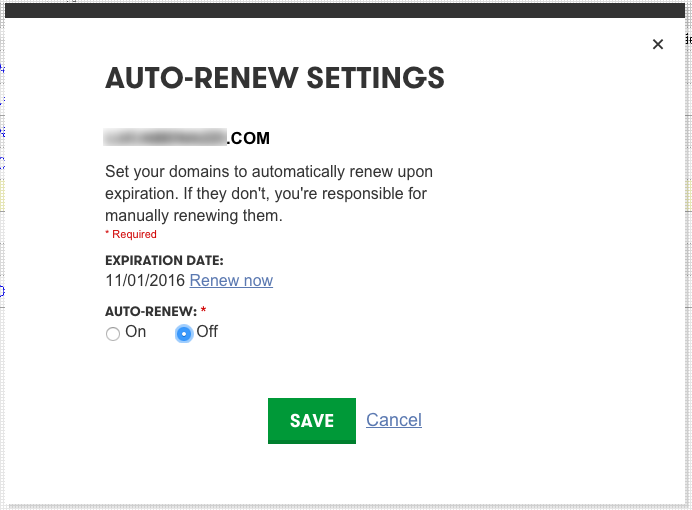Image resolution: width=692 pixels, height=510 pixels.
Task: Click the blurred .COM domain name
Action: coord(166,138)
